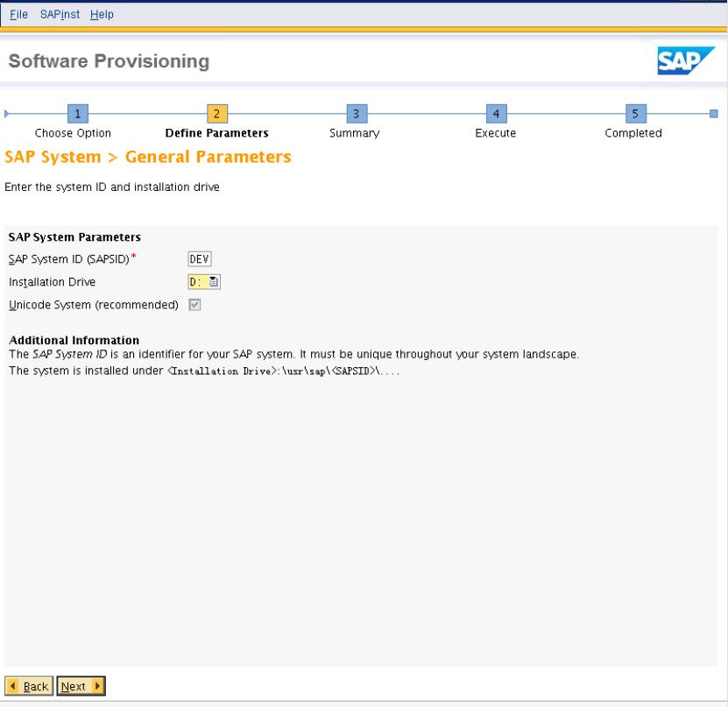Proceed with the Next button
This screenshot has height=707, width=728.
point(81,686)
